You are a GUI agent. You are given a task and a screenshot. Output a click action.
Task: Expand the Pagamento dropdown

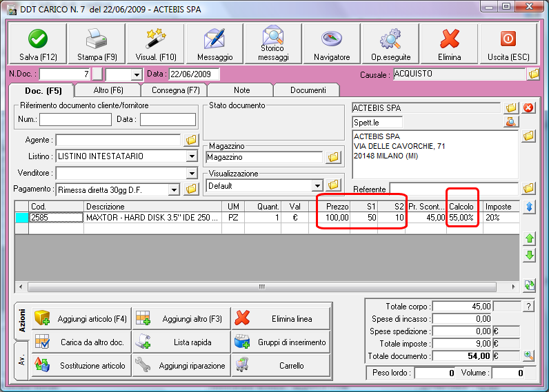tap(174, 190)
